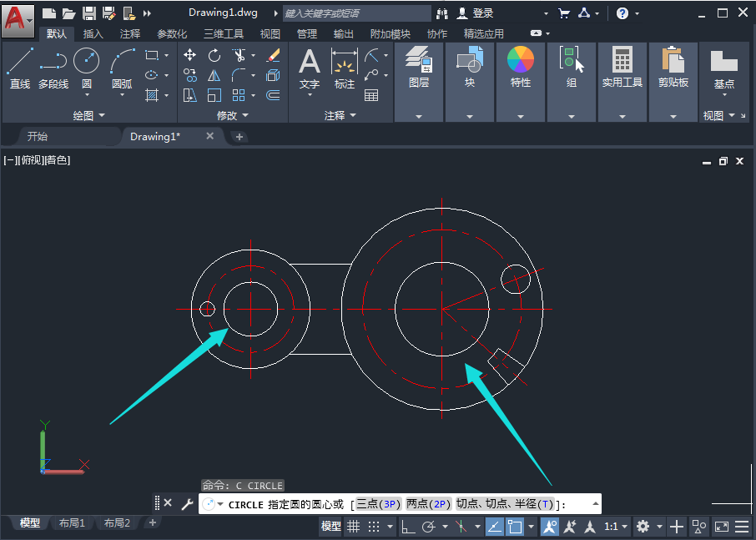756x540 pixels.
Task: Switch to the 布局1 layout tab
Action: (x=72, y=522)
